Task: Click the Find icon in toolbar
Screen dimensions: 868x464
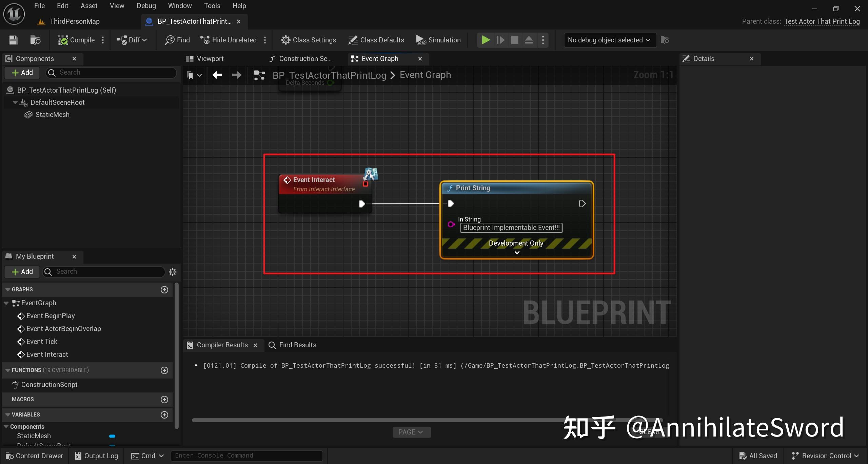Action: pyautogui.click(x=177, y=40)
